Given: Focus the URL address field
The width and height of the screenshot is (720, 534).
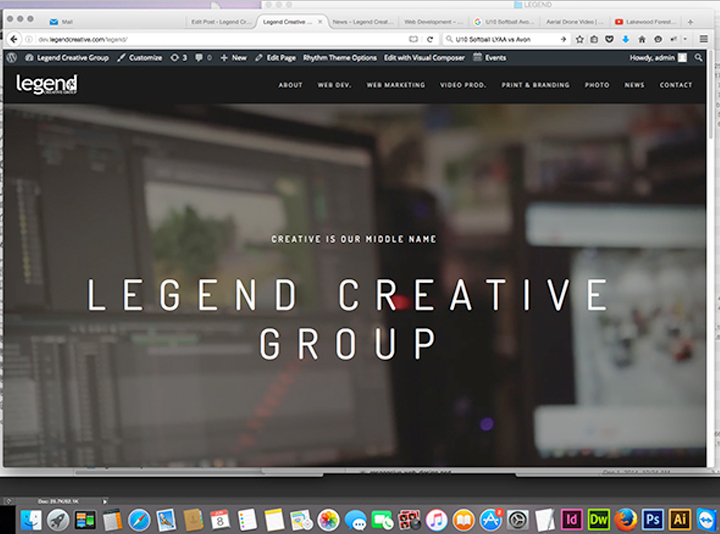Looking at the screenshot, I should click(x=220, y=39).
